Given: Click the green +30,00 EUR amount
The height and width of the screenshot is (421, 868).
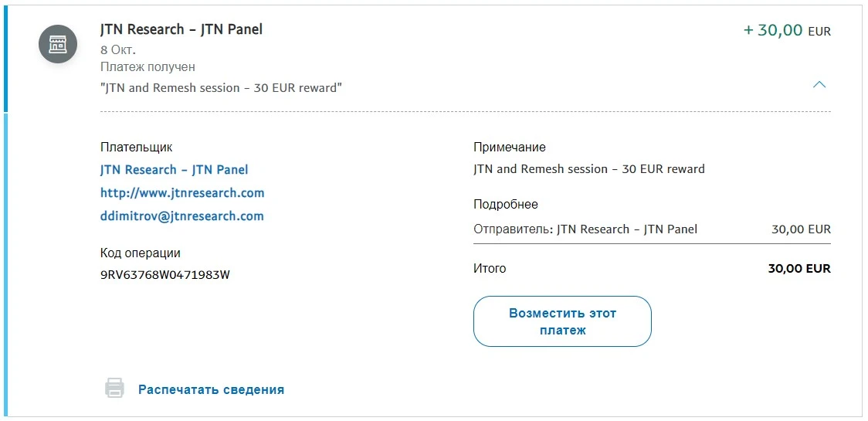Looking at the screenshot, I should click(x=787, y=30).
